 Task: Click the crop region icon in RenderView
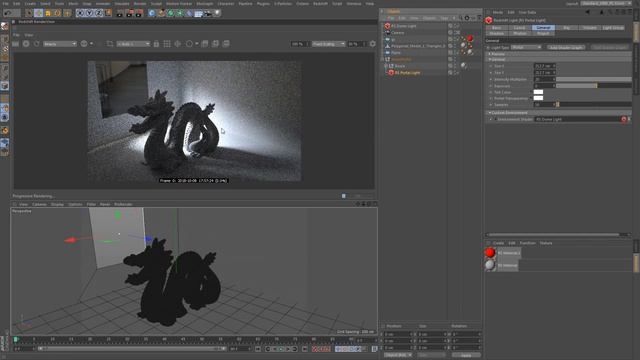click(x=110, y=44)
